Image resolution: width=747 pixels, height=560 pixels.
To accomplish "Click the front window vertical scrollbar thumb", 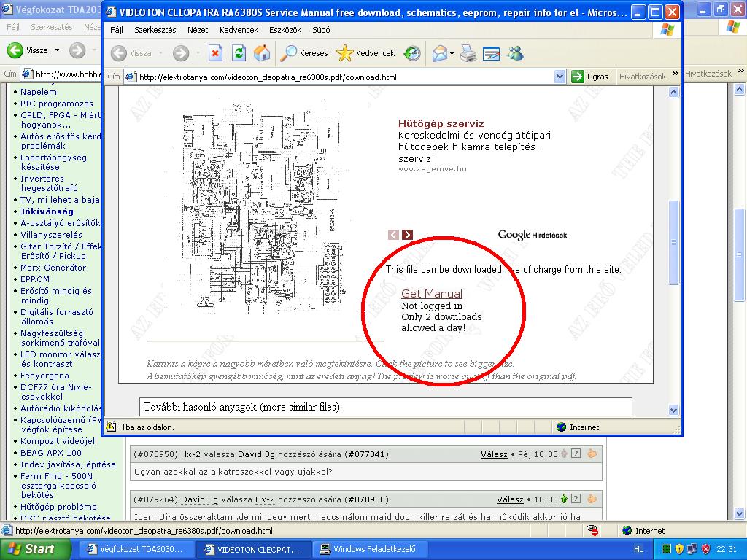I will 673,242.
